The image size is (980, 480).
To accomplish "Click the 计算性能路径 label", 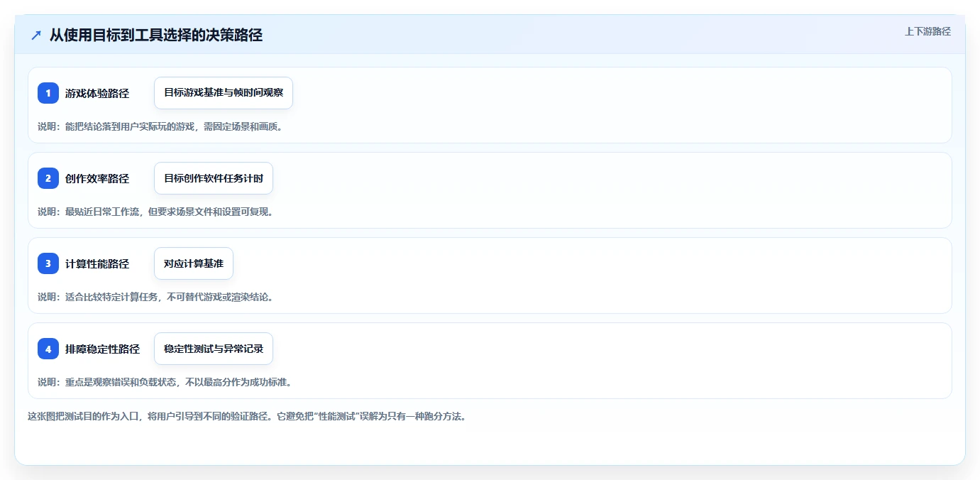I will click(97, 263).
